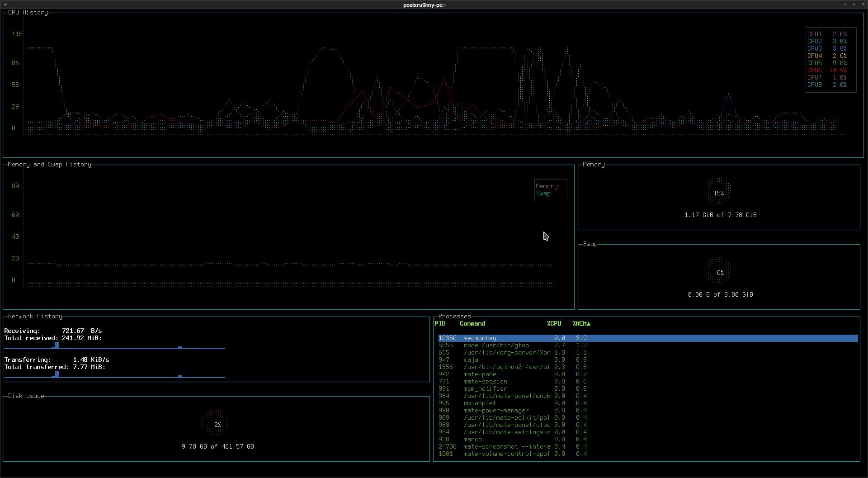Select the node /usr/bin/gtop process row

coord(648,345)
